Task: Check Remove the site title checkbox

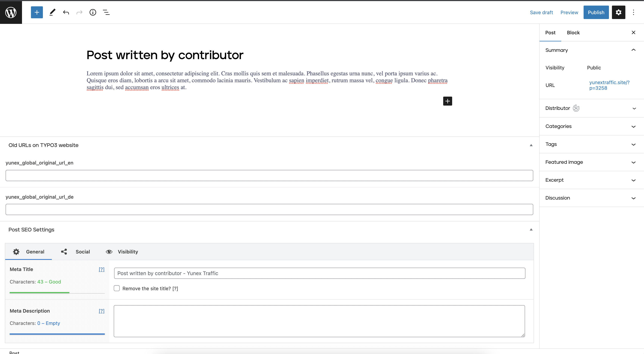Action: (x=117, y=288)
